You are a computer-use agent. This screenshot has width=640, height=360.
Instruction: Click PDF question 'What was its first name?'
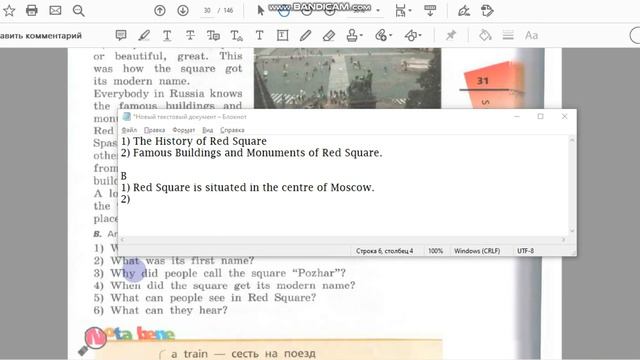pyautogui.click(x=182, y=260)
